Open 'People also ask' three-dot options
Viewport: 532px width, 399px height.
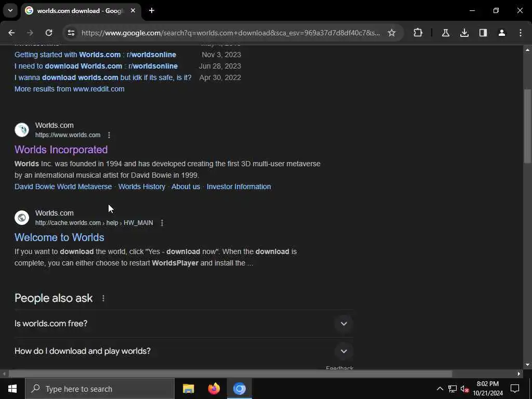[x=103, y=298]
